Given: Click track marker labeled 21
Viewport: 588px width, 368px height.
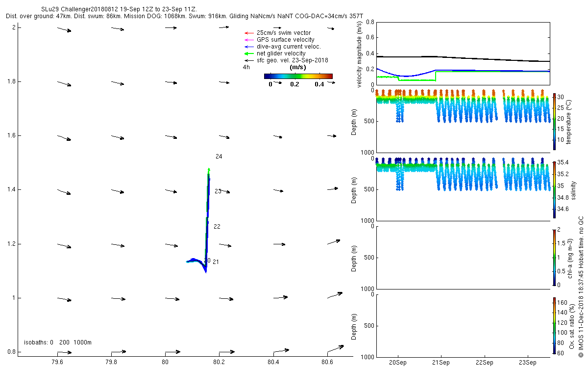Looking at the screenshot, I should (216, 262).
